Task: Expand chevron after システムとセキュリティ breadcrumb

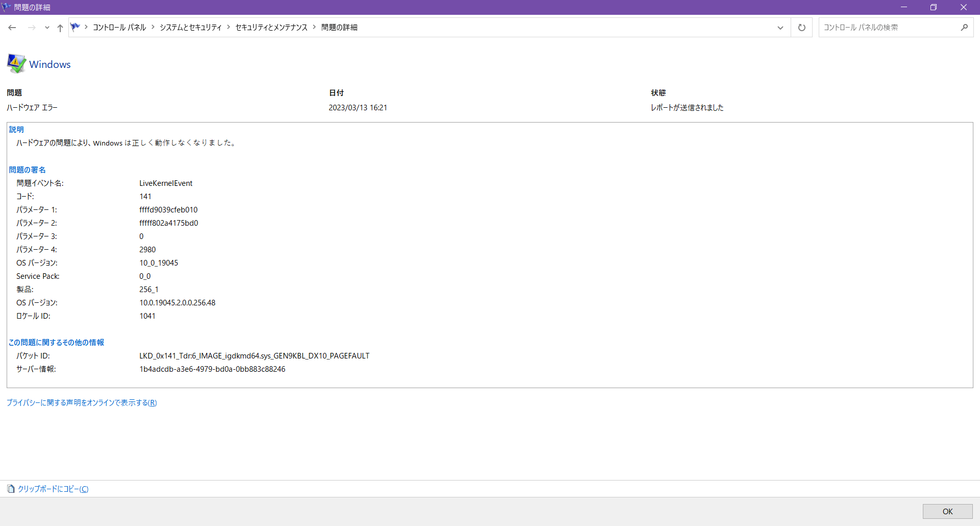Action: (229, 27)
